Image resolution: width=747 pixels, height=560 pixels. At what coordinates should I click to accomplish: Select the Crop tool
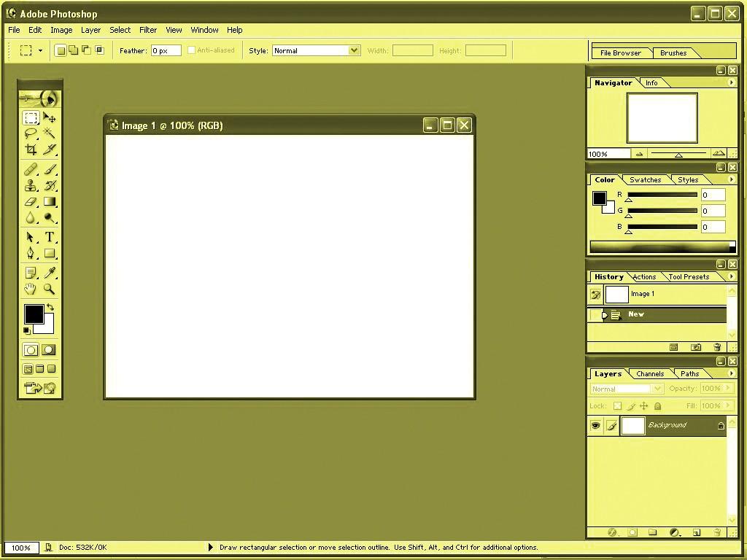coord(31,149)
